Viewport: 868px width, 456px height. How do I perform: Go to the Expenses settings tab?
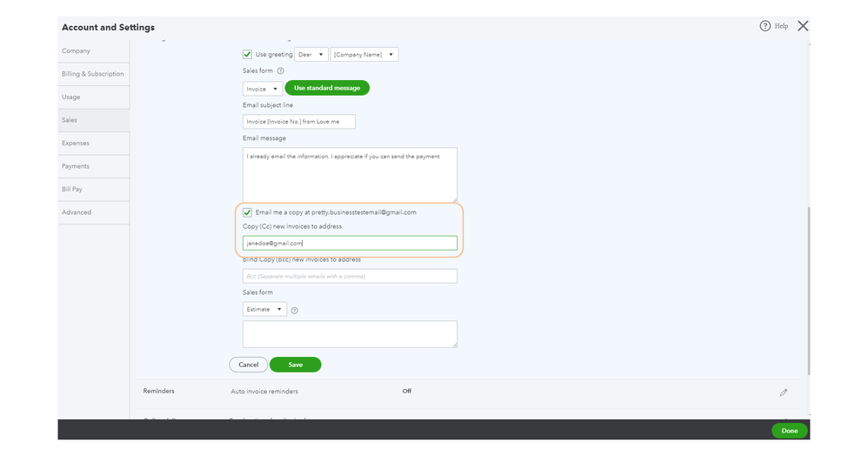(x=76, y=143)
